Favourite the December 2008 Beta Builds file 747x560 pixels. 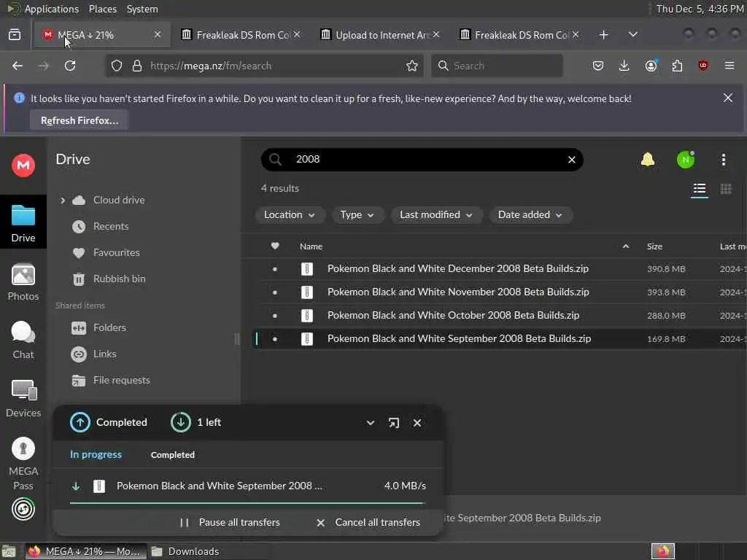coord(275,269)
